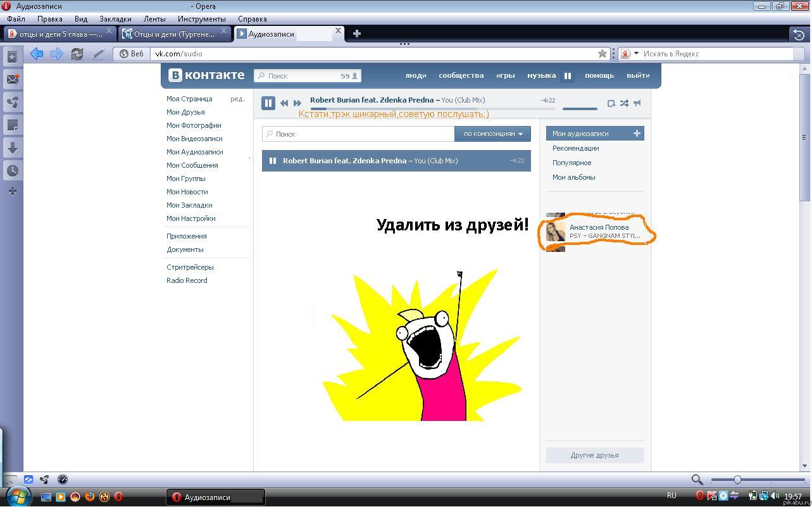
Task: Click the Windows Start orb
Action: [x=17, y=497]
